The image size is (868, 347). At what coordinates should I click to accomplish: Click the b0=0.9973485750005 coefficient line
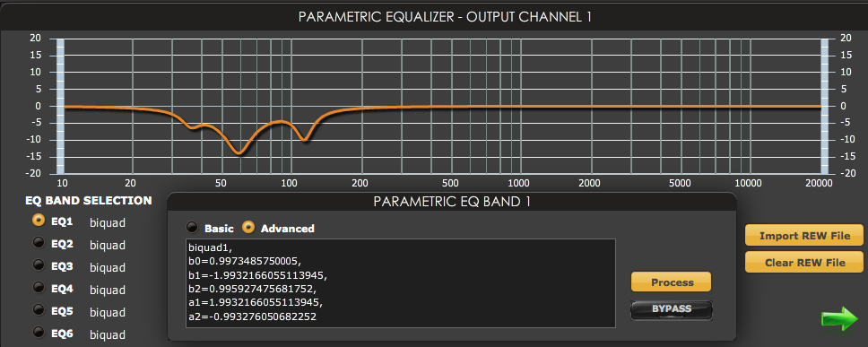click(244, 261)
